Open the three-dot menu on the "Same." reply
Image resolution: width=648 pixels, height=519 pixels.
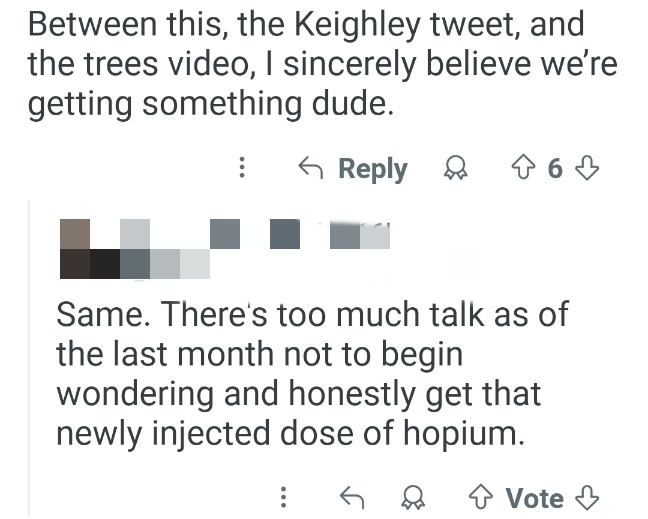[284, 497]
